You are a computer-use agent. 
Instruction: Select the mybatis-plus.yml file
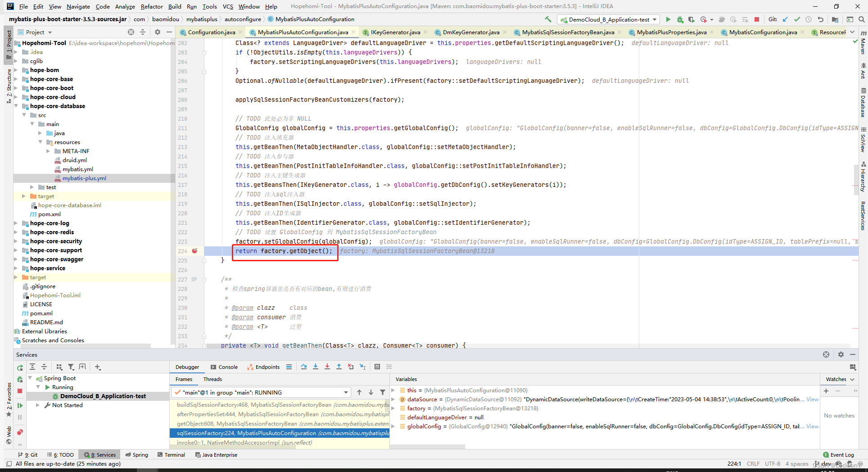tap(84, 178)
